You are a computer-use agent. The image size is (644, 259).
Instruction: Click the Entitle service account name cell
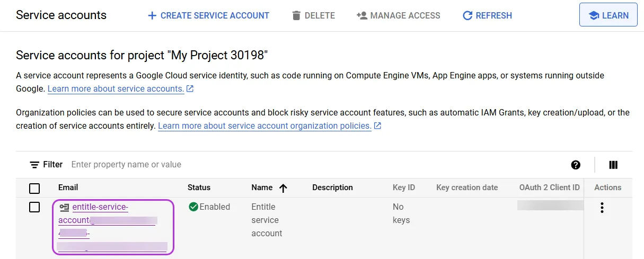click(x=267, y=220)
